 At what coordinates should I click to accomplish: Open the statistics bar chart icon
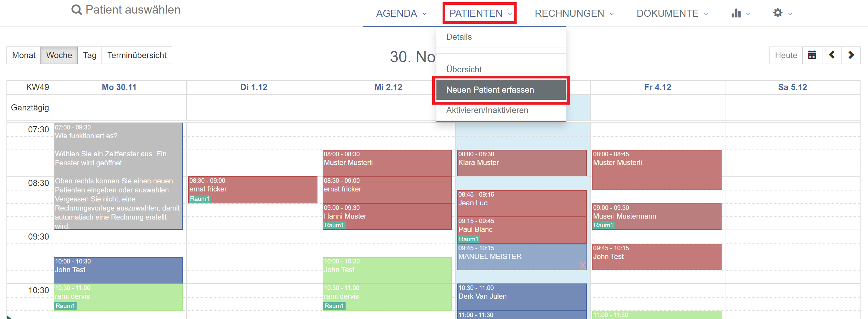tap(736, 13)
